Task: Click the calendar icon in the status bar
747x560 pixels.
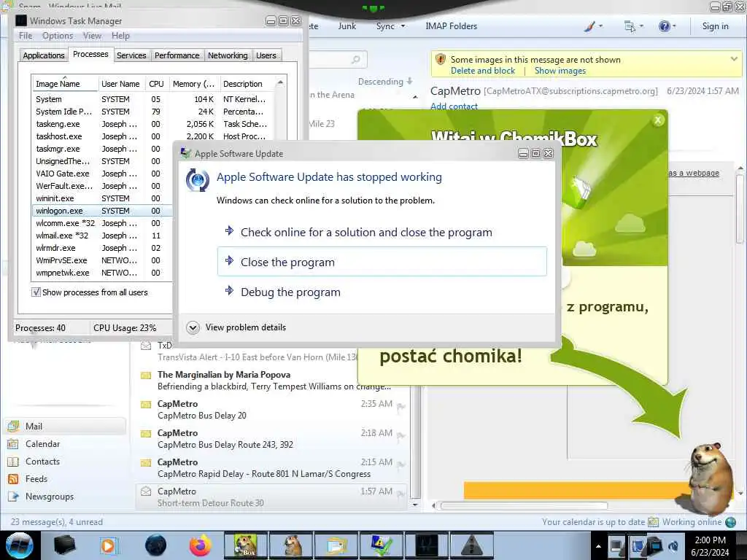Action: click(x=653, y=522)
